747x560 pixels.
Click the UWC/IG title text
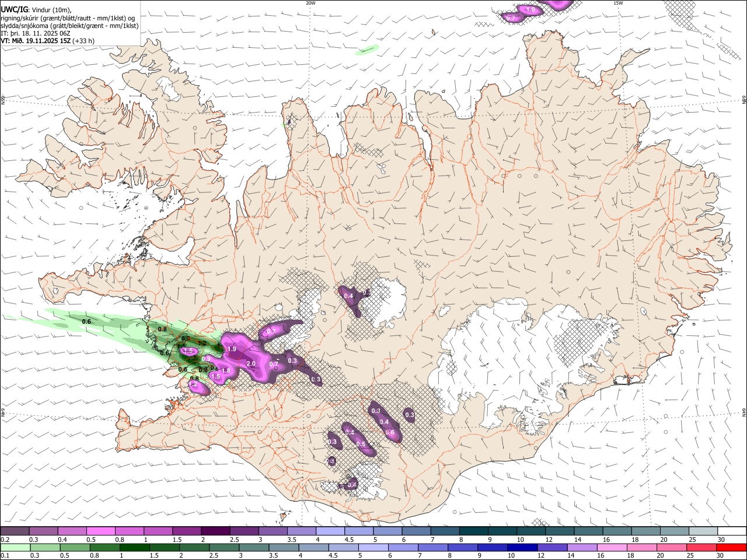coord(15,10)
